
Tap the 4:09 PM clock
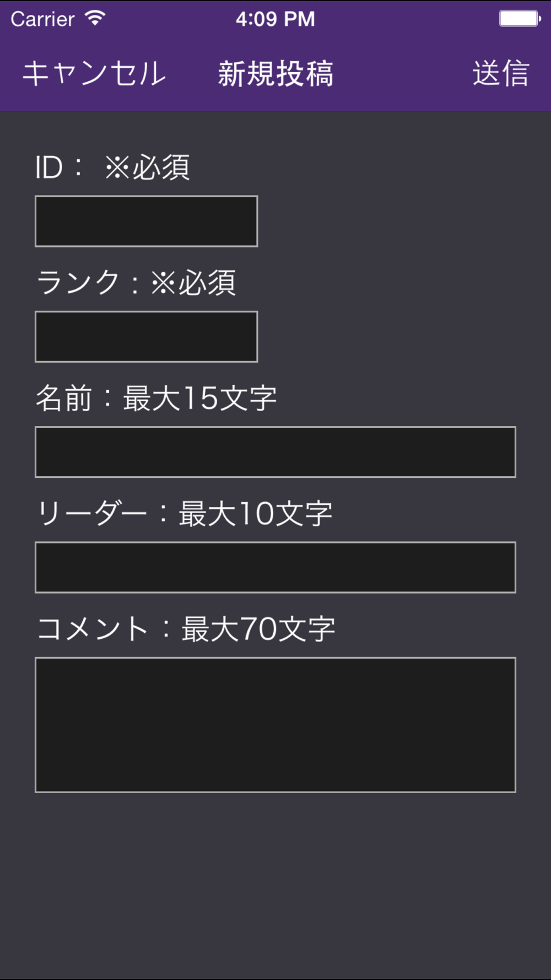[275, 19]
